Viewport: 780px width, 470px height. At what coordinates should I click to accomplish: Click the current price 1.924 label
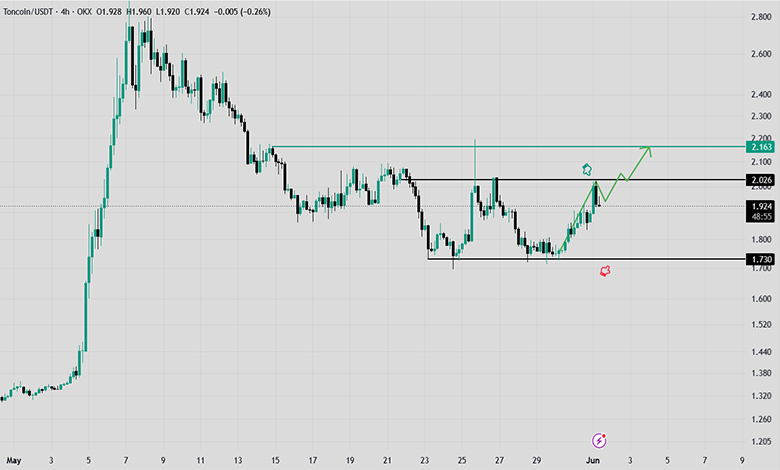[x=760, y=206]
